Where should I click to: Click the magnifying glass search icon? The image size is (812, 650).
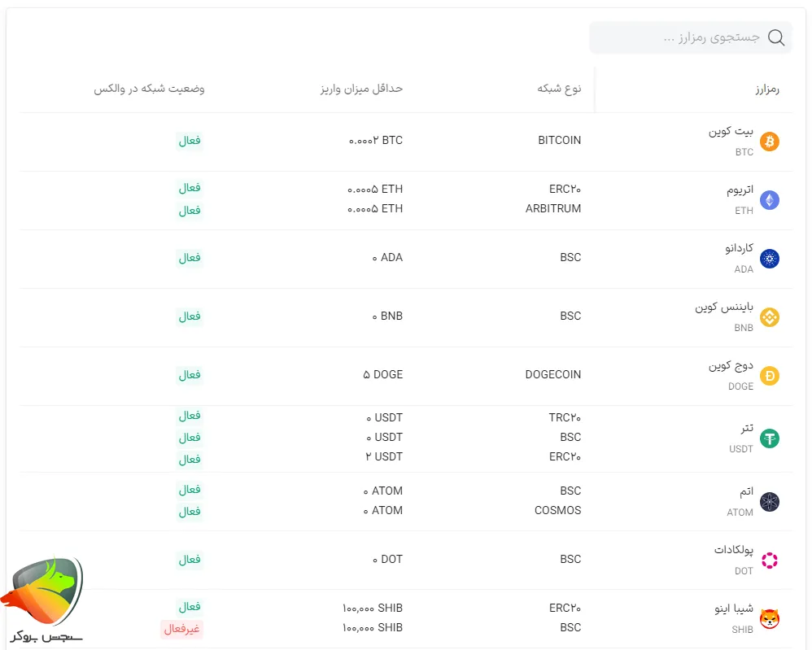pos(776,37)
